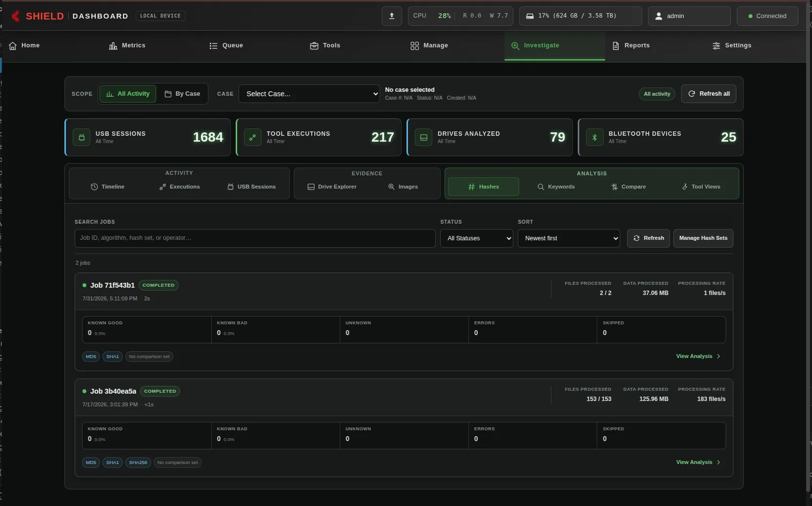Click 'No comparison set' tag on Job 71f543b1
This screenshot has width=812, height=506.
(x=149, y=357)
